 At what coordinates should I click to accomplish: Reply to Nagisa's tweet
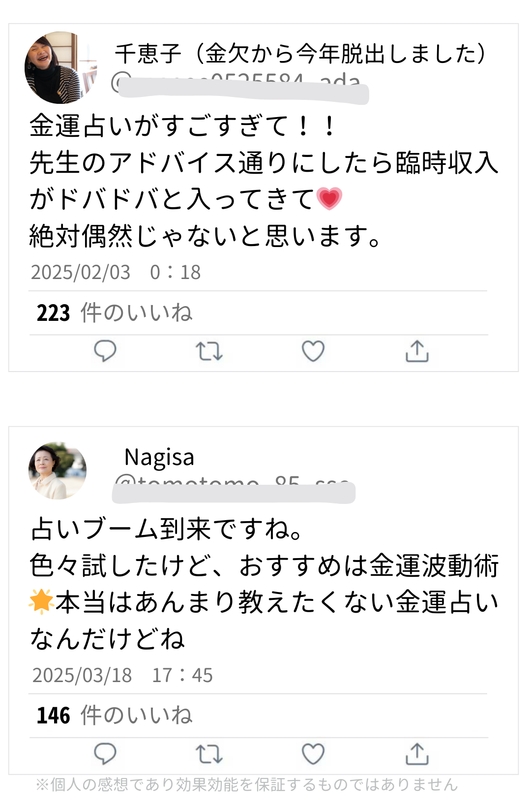click(x=105, y=753)
